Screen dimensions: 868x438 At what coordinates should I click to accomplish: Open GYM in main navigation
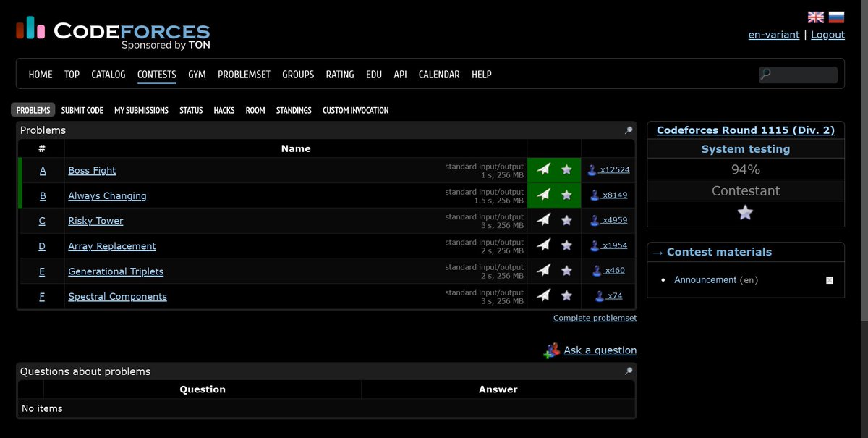pos(197,75)
